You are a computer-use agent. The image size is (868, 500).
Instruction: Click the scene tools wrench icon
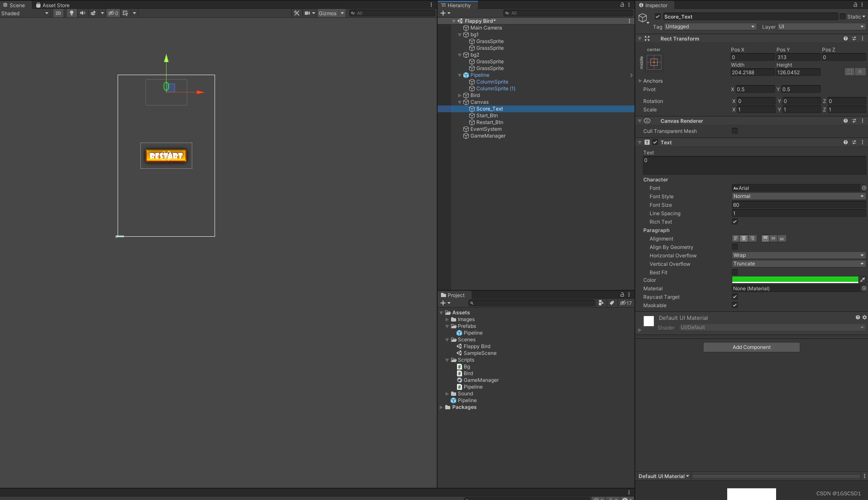coord(297,13)
